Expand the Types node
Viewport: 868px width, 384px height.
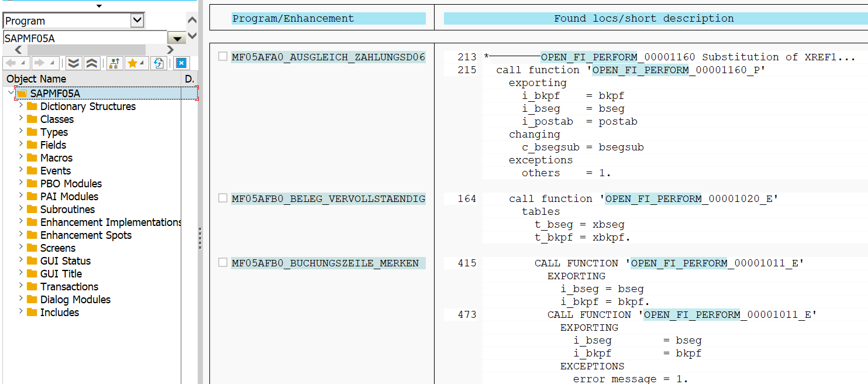click(x=21, y=132)
